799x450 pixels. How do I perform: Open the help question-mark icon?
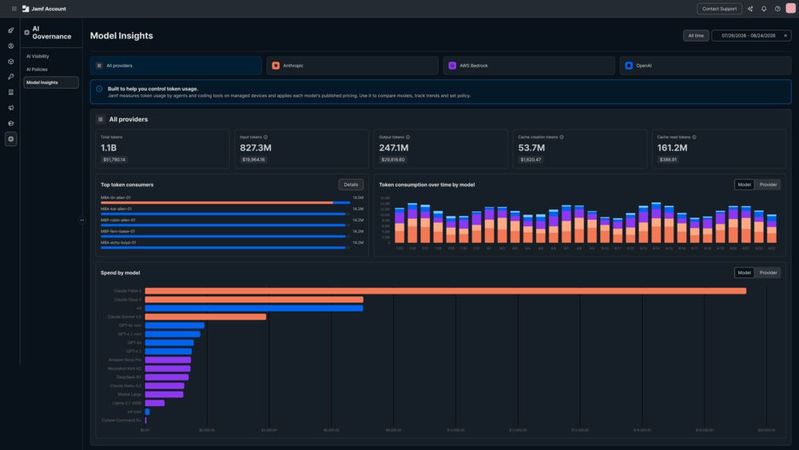[778, 9]
